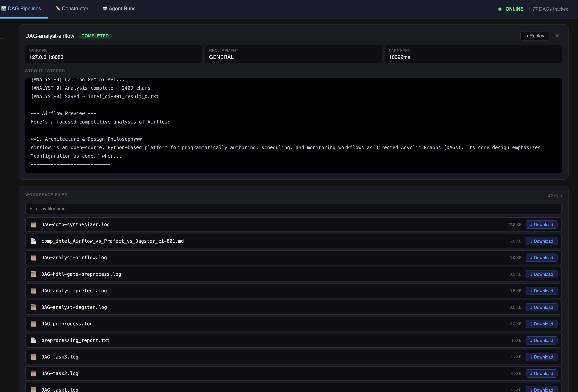Close the DAG-analyst-airflow panel
The height and width of the screenshot is (392, 578).
pyautogui.click(x=557, y=36)
